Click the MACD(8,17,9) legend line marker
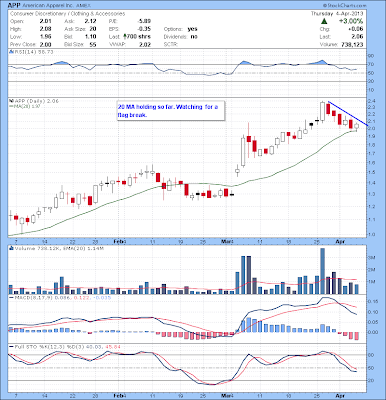386x400 pixels. (x=11, y=297)
